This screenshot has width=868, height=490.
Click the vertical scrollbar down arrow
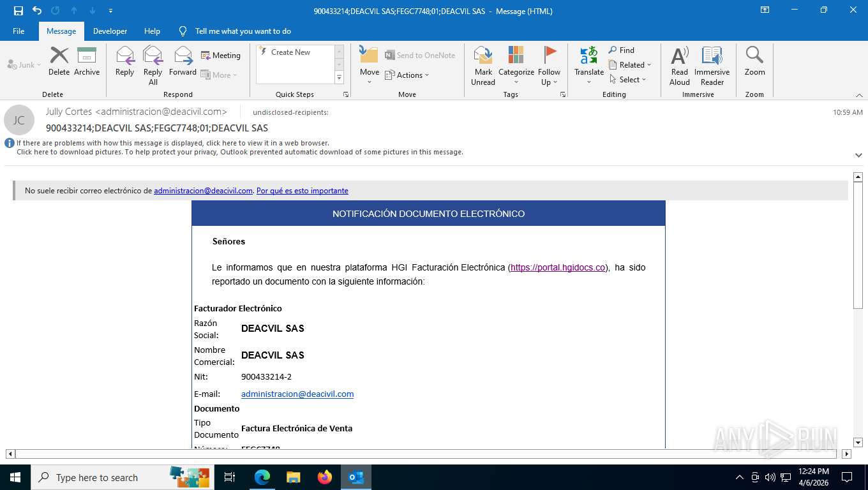pos(858,442)
